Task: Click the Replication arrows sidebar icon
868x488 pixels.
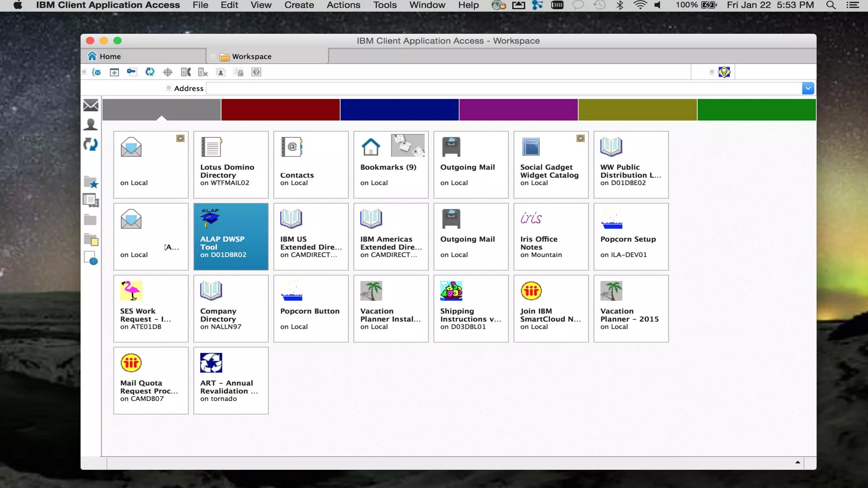Action: 91,144
